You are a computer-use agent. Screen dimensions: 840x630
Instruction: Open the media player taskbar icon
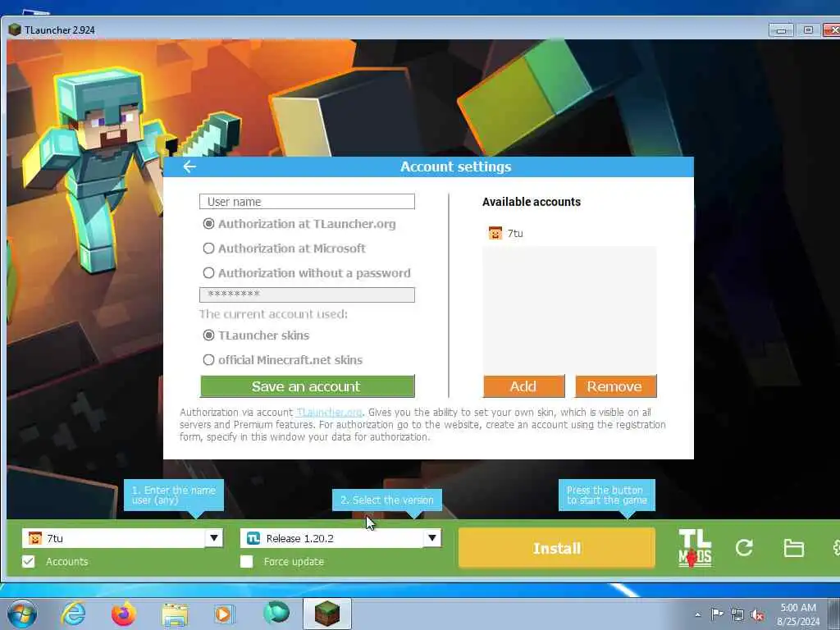coord(223,614)
